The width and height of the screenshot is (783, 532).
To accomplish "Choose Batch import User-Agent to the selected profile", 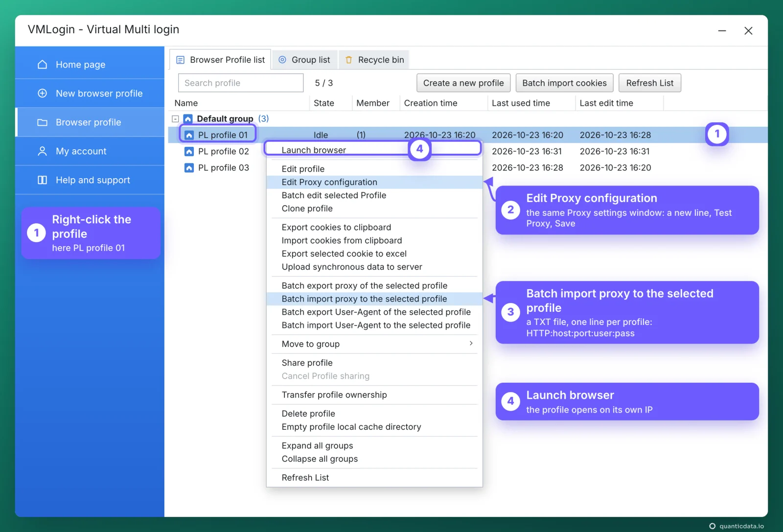I will (374, 325).
